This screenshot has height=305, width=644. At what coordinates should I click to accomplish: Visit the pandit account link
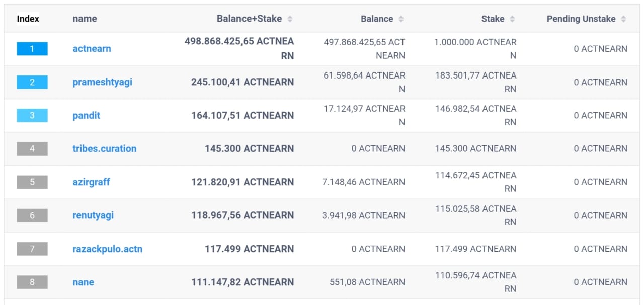pyautogui.click(x=86, y=115)
